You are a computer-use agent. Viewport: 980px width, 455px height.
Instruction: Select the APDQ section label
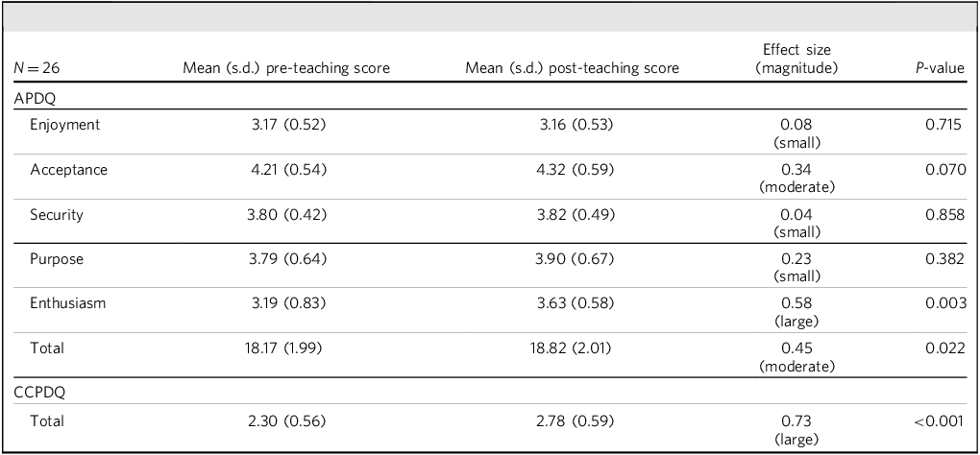(x=35, y=97)
